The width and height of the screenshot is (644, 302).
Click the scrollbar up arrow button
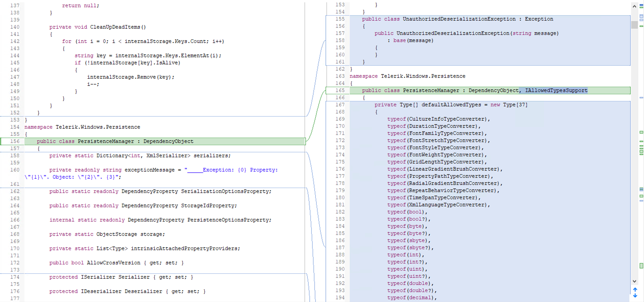[634, 6]
